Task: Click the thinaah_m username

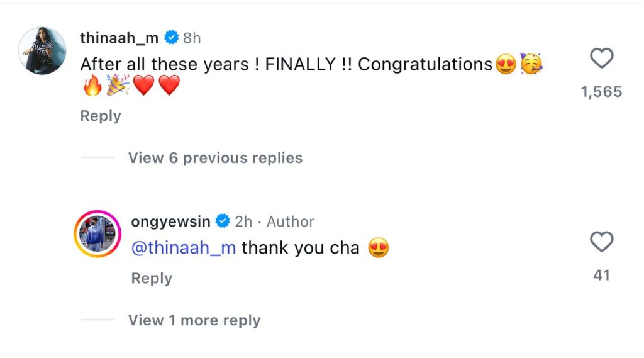Action: point(120,38)
